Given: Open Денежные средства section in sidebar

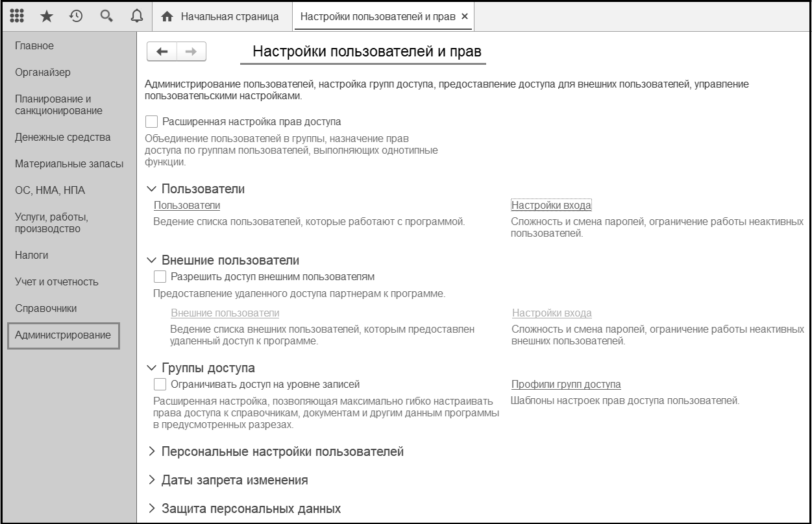Looking at the screenshot, I should point(63,137).
